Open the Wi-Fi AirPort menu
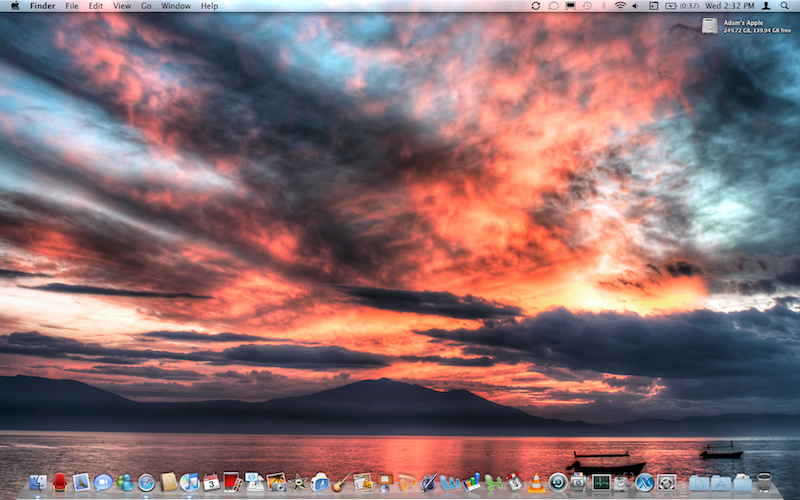The height and width of the screenshot is (500, 800). click(x=620, y=6)
